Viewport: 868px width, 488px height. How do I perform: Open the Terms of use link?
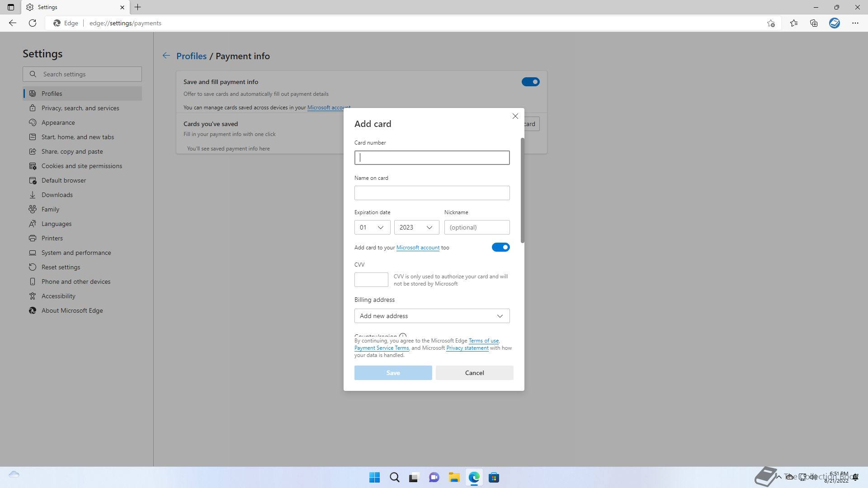pos(483,341)
